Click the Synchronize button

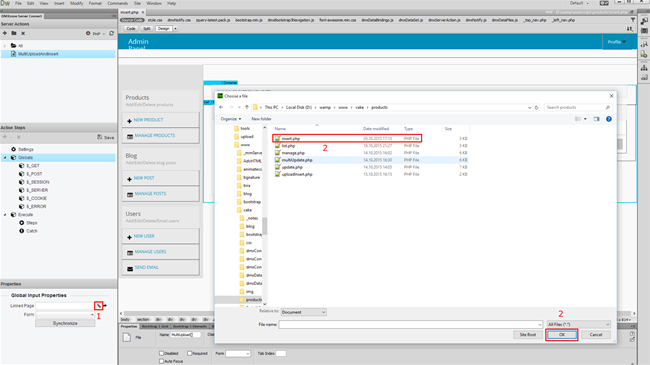click(65, 323)
